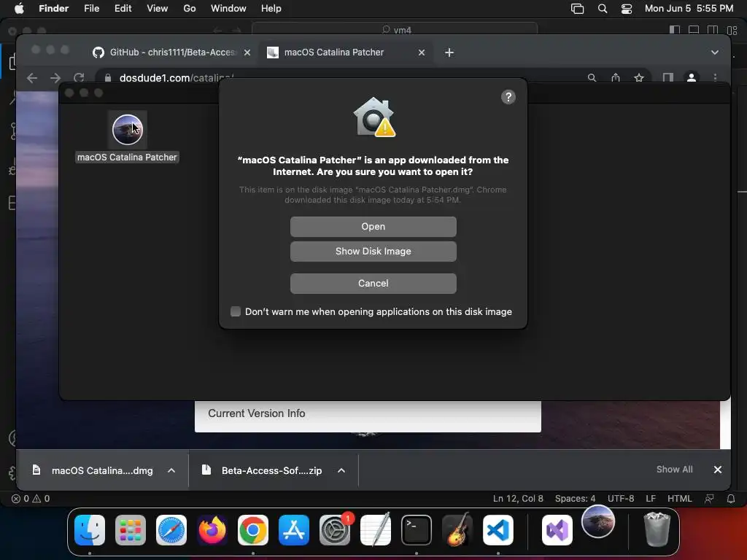This screenshot has width=747, height=560.
Task: Expand Beta-Access-Sof zip download options
Action: pos(341,470)
